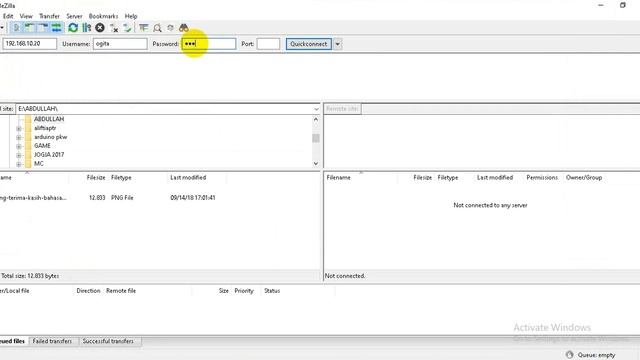
Task: Expand the GAME folder node
Action: click(x=18, y=146)
